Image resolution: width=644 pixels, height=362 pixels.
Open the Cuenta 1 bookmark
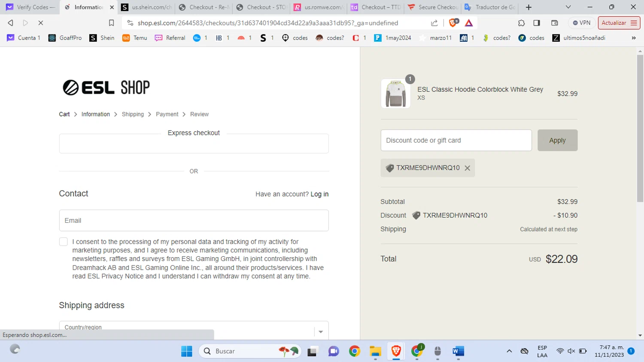[24, 38]
